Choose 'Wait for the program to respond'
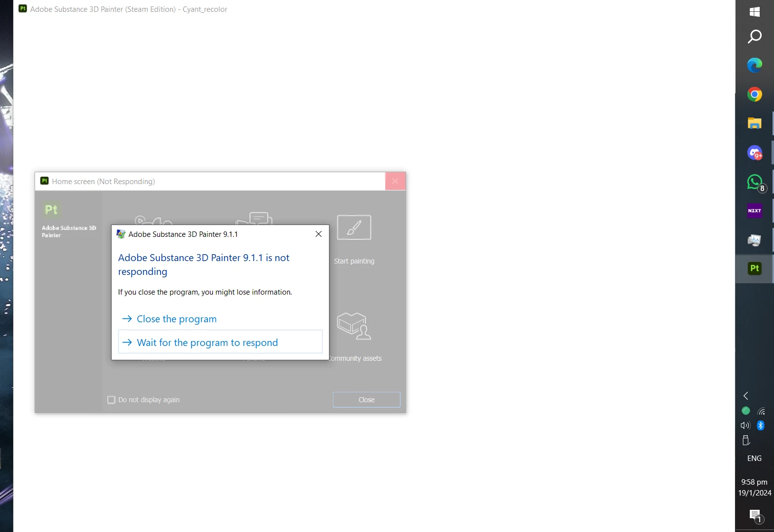 click(220, 342)
